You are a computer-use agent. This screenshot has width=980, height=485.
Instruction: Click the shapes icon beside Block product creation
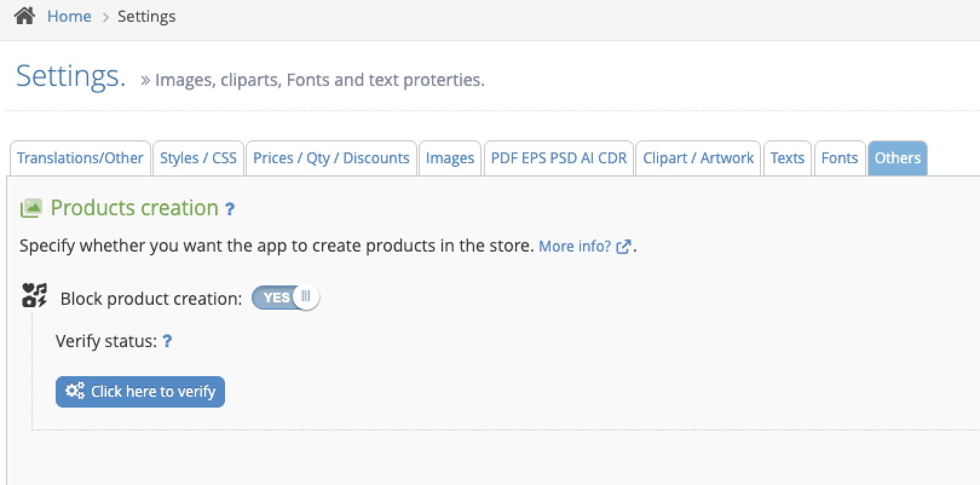point(34,296)
